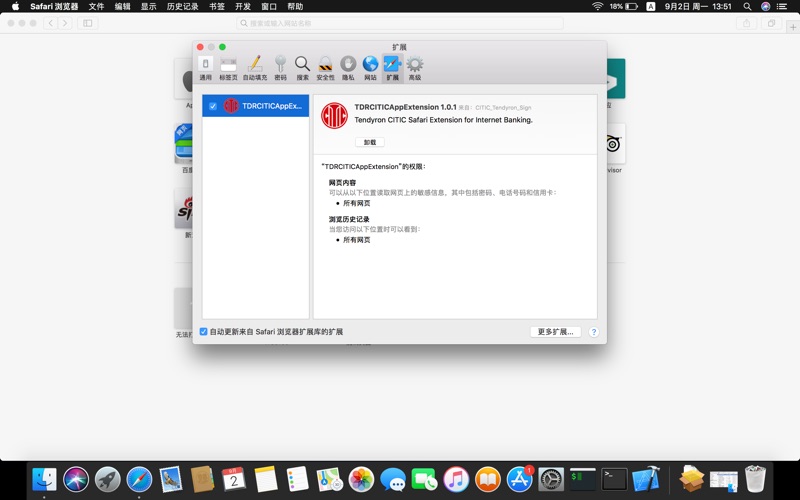Disable the TDRCITICAppExtension checkbox
This screenshot has height=500, width=800.
click(x=213, y=106)
